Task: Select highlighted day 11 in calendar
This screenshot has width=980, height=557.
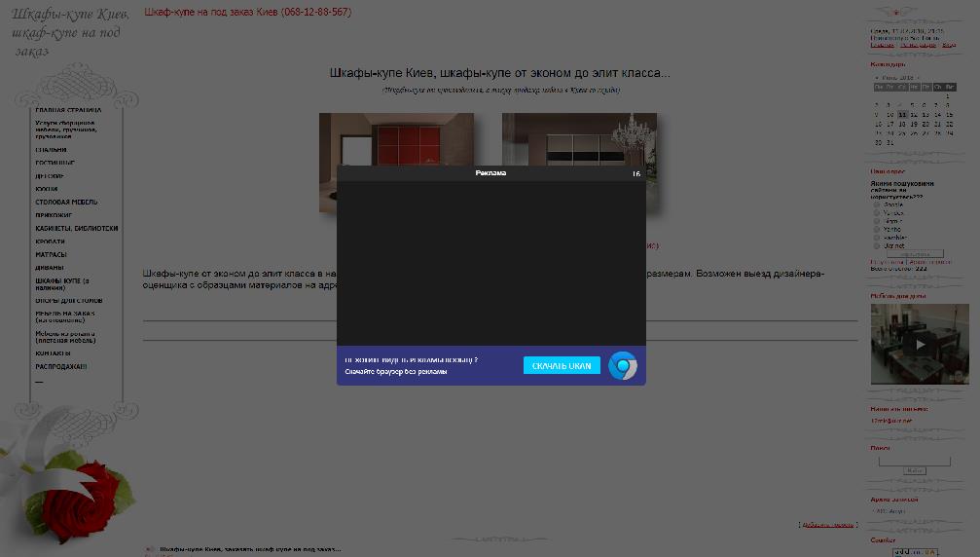Action: pyautogui.click(x=902, y=114)
